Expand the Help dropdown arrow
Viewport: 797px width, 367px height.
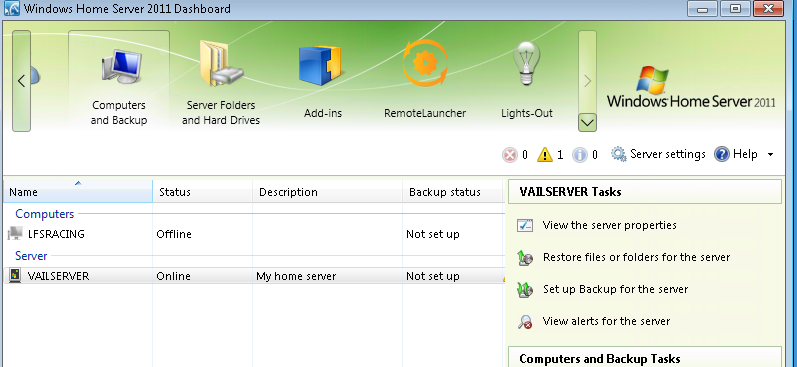pos(770,155)
